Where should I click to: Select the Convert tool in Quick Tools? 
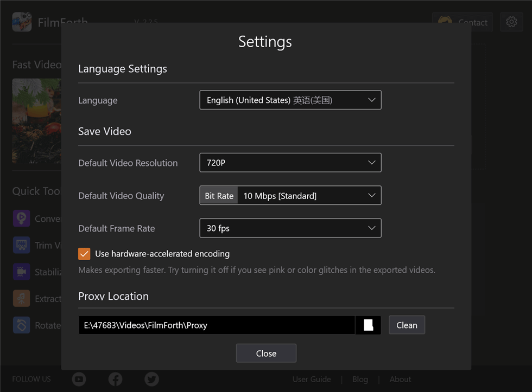[x=21, y=218]
